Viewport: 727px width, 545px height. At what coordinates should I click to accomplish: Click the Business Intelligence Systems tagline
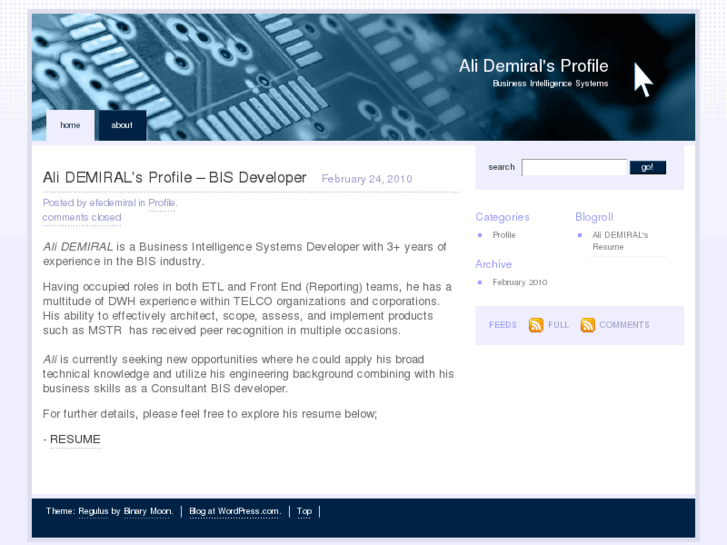pos(550,83)
